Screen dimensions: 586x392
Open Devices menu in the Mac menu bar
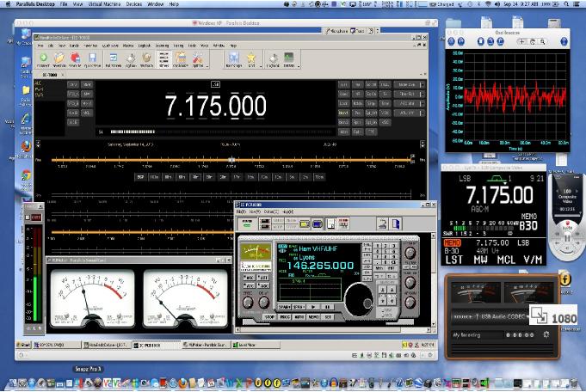pos(133,4)
